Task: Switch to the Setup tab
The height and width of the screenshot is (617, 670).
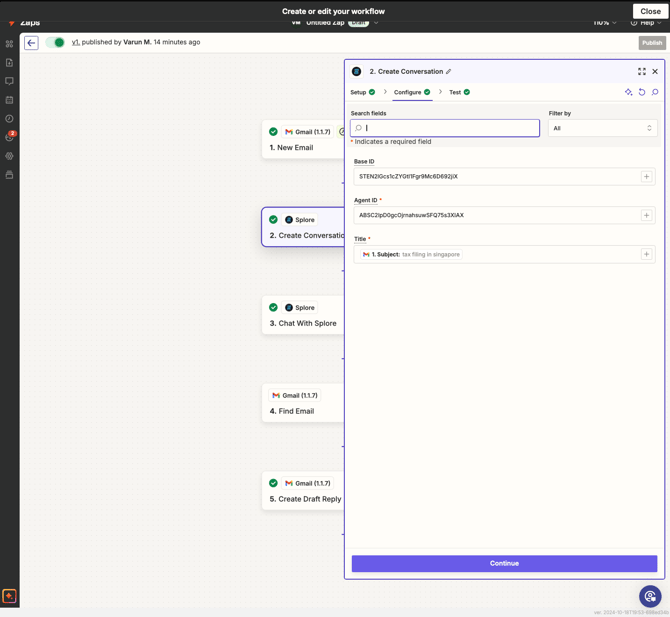Action: coord(362,92)
